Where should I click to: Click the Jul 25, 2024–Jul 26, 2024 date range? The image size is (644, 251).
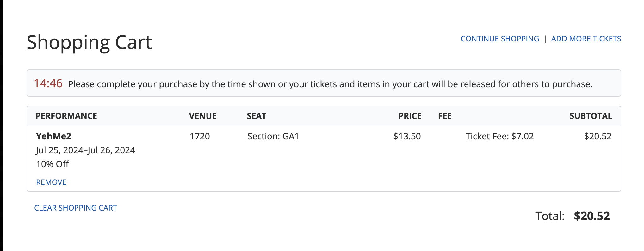point(85,150)
